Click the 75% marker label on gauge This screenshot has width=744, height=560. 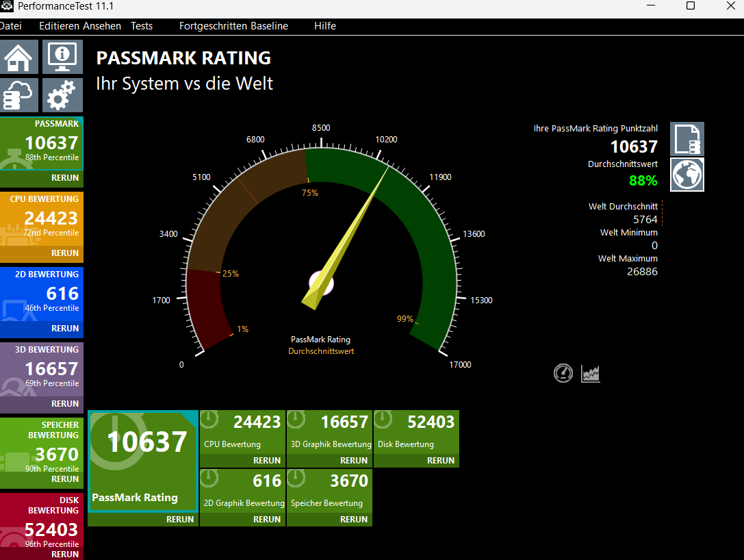click(310, 192)
